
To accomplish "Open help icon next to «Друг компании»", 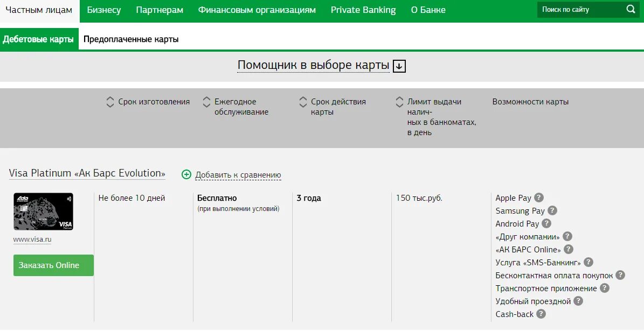I will (x=567, y=236).
